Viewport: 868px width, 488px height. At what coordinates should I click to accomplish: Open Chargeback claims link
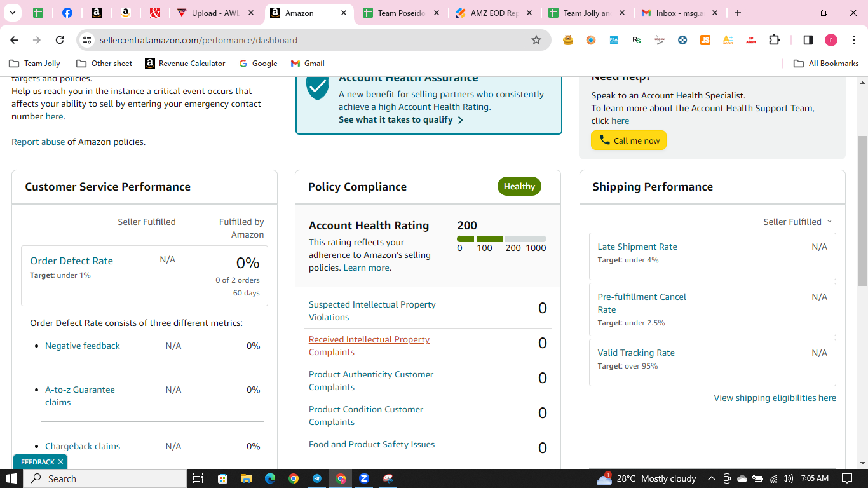83,446
